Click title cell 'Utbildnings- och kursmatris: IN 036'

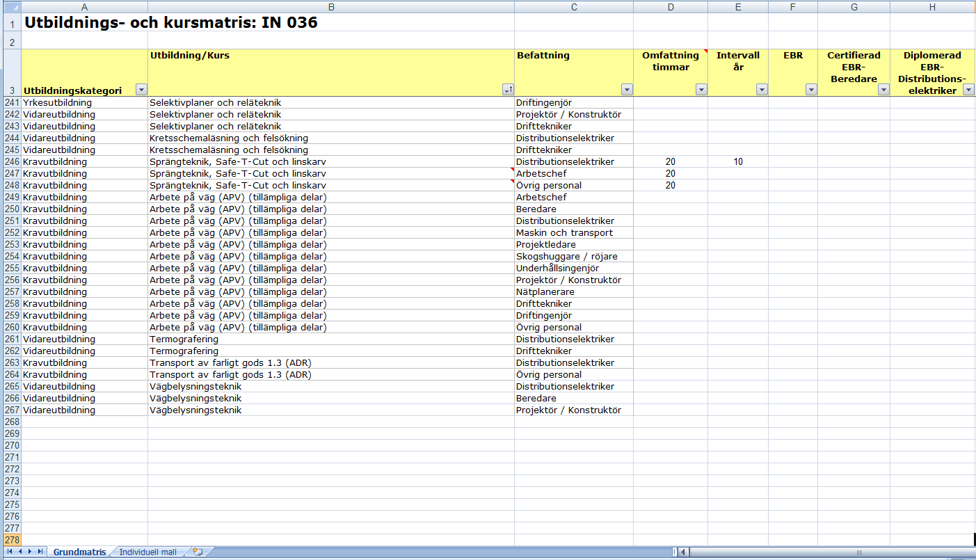click(170, 23)
